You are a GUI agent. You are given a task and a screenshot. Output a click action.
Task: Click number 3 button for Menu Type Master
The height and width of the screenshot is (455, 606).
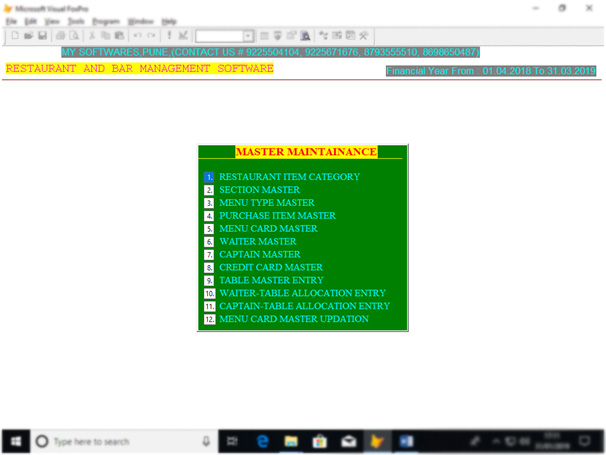[209, 203]
